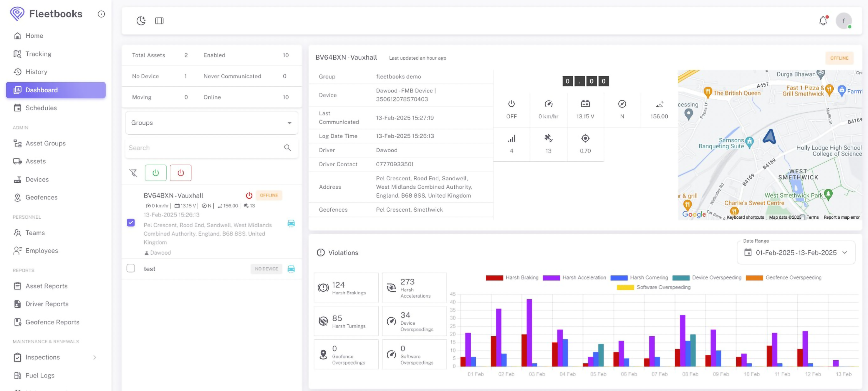
Task: Click 273 Harsh Accelerations card
Action: pyautogui.click(x=414, y=288)
